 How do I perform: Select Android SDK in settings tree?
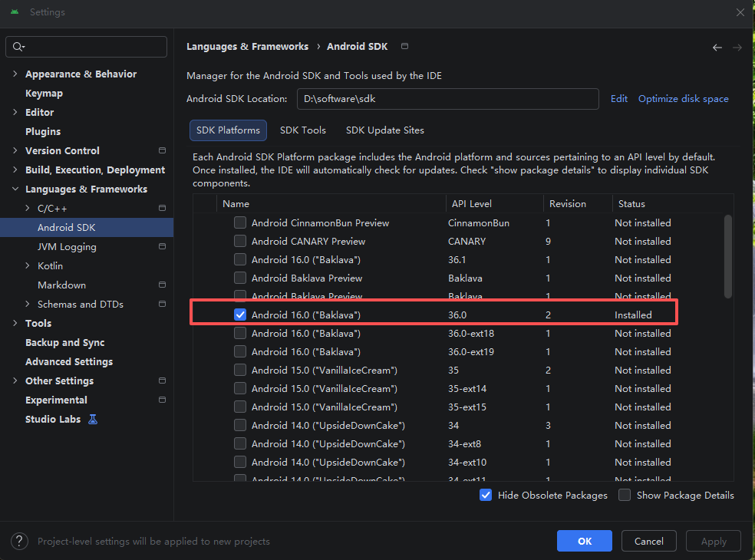[x=87, y=227]
